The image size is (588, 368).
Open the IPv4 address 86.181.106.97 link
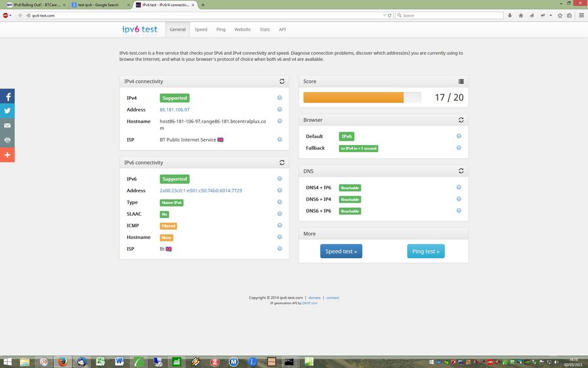coord(174,110)
